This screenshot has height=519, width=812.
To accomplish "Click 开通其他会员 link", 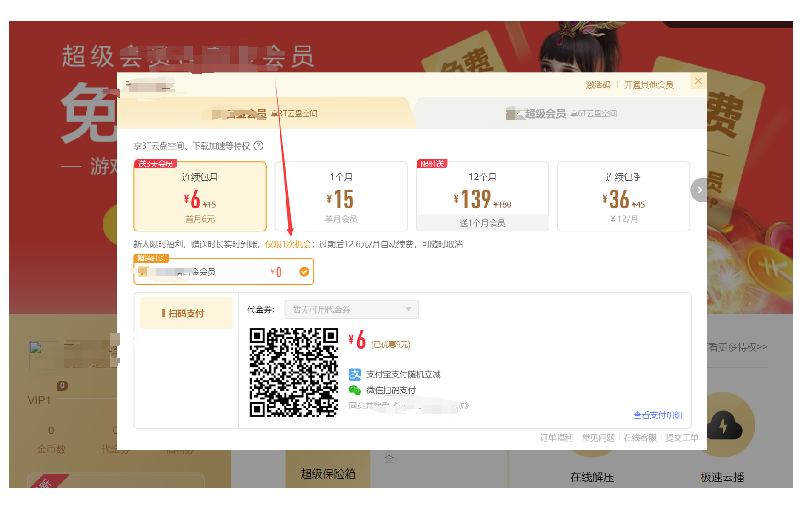I will pyautogui.click(x=648, y=85).
